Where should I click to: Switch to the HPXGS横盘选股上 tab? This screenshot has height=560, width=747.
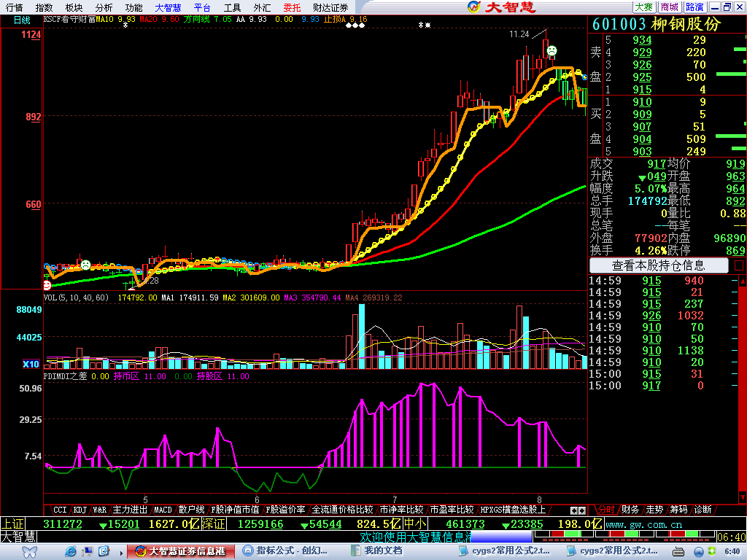tap(513, 510)
